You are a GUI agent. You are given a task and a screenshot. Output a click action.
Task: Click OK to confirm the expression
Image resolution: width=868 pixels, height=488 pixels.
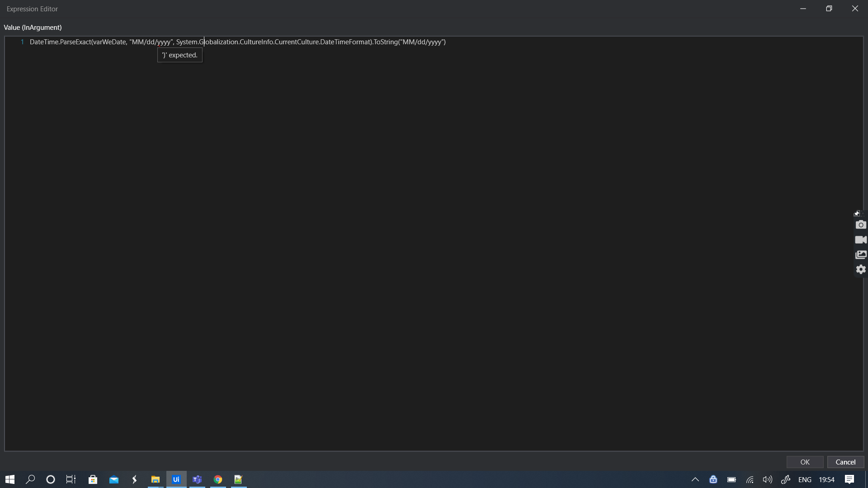(x=805, y=462)
